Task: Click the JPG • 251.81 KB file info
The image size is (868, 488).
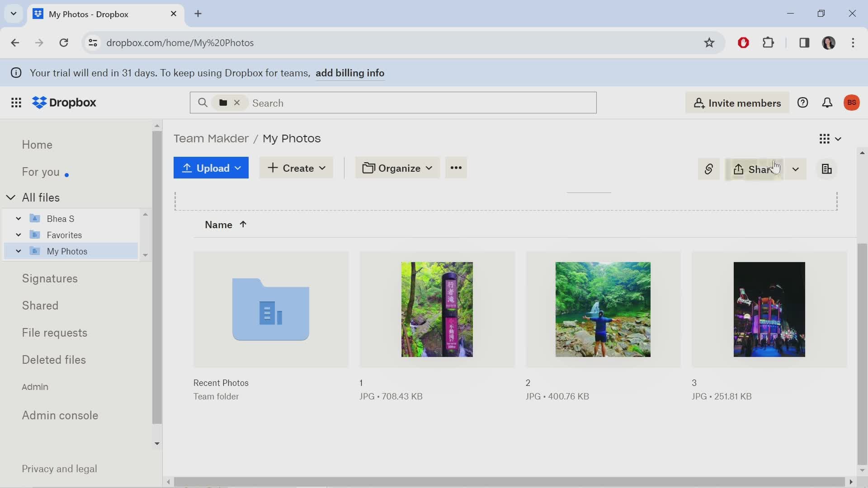Action: click(722, 397)
